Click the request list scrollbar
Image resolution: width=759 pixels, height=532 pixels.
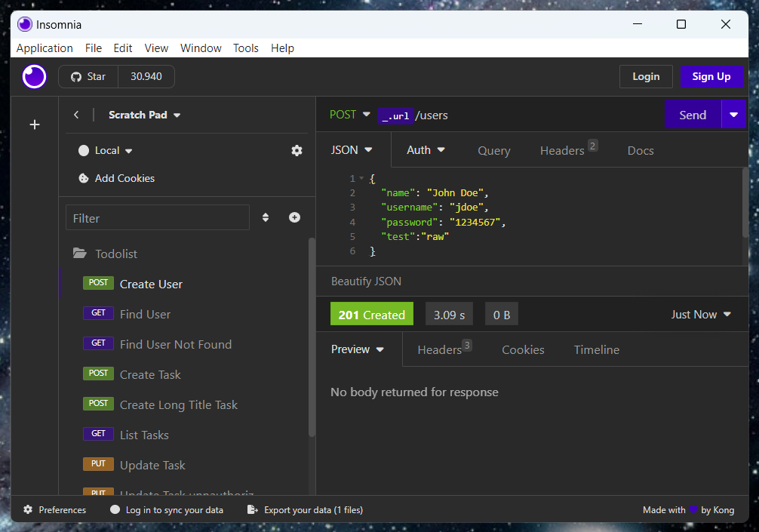point(312,337)
